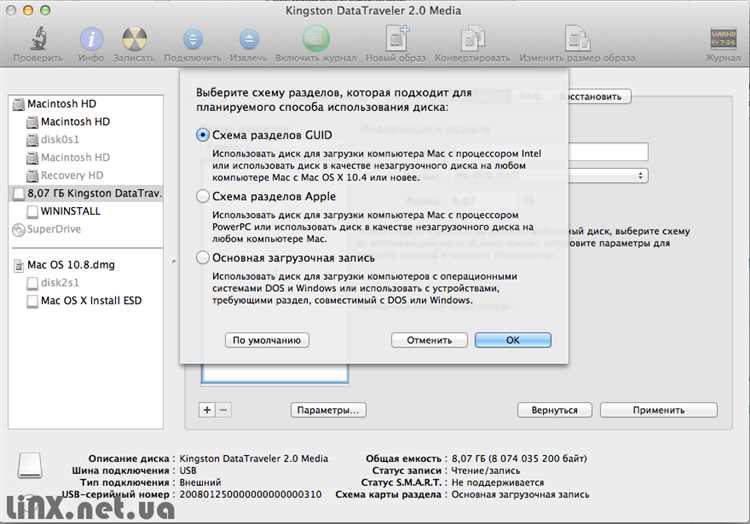Switch to the Восстановить tab

click(x=600, y=97)
